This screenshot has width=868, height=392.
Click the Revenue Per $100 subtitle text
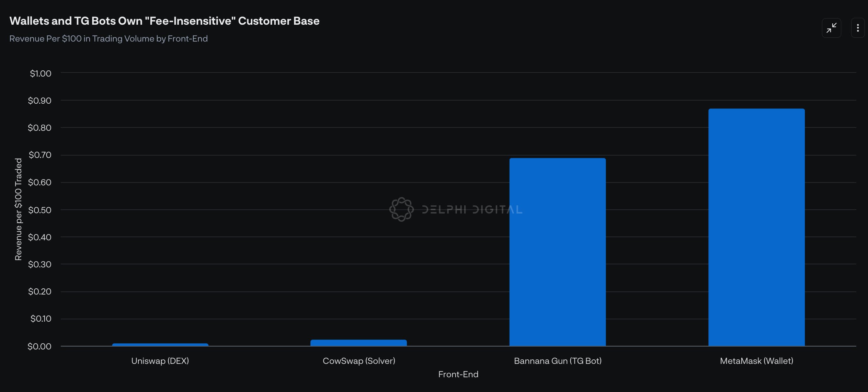coord(108,38)
